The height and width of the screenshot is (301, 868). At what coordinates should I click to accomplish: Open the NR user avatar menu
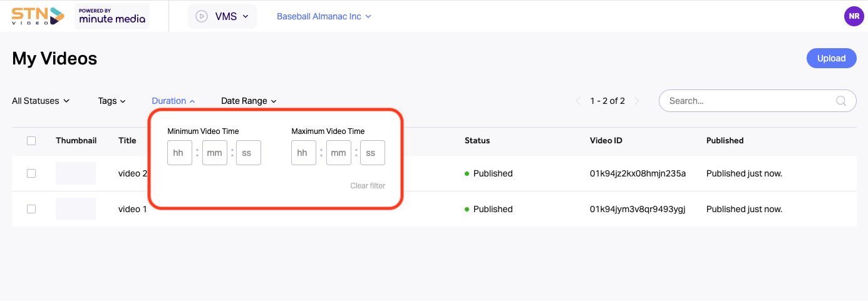[x=854, y=16]
